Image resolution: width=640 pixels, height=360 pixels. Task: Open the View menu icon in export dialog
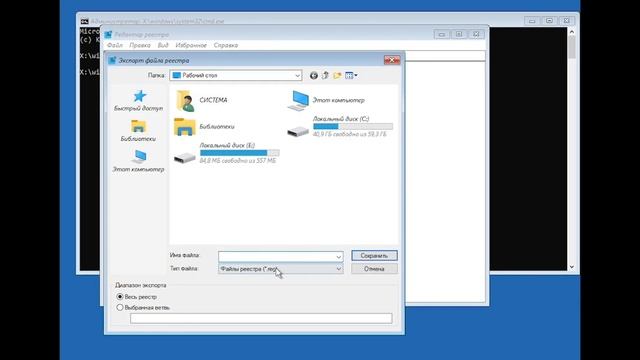(351, 75)
